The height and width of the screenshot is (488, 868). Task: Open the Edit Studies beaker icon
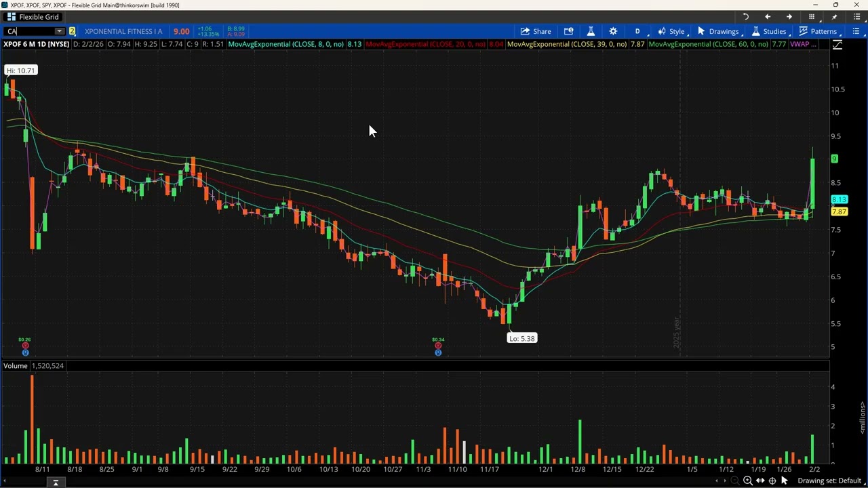tap(591, 31)
